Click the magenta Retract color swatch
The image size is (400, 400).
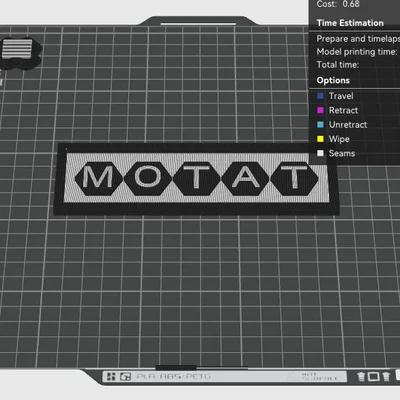click(x=320, y=110)
